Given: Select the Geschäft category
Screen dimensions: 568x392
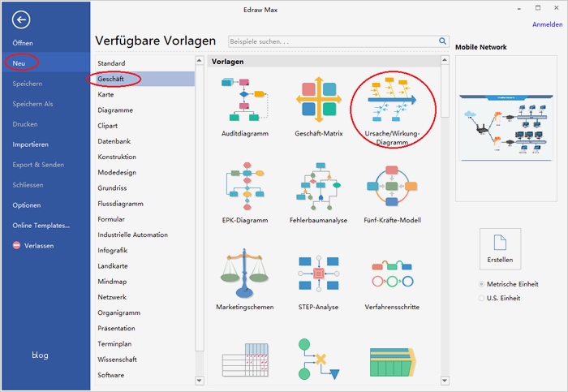Looking at the screenshot, I should tap(145, 79).
